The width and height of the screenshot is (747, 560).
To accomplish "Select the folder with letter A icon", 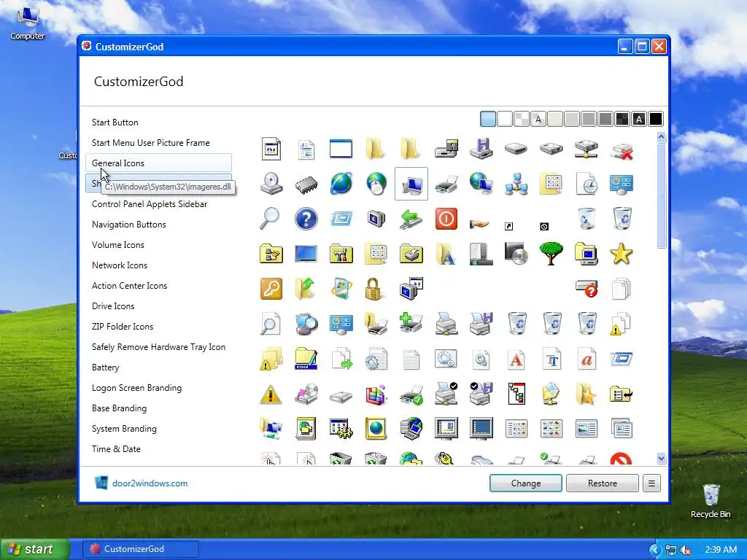I will [446, 254].
